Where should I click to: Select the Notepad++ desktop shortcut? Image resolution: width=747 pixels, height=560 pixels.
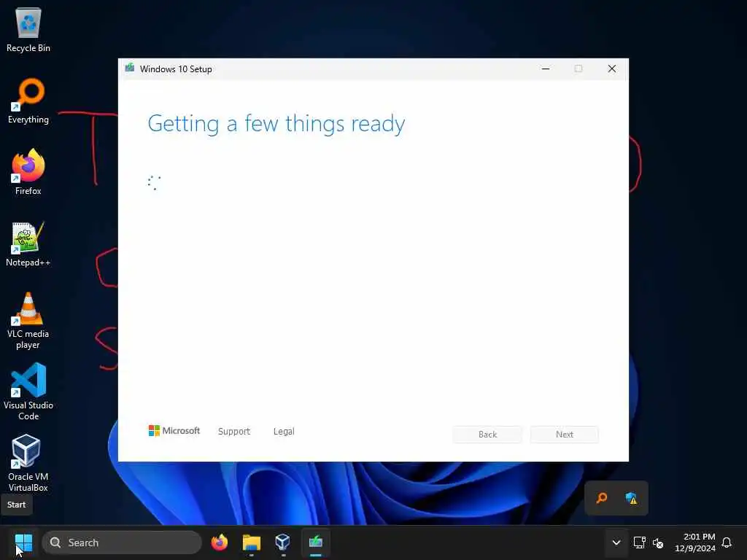point(28,244)
